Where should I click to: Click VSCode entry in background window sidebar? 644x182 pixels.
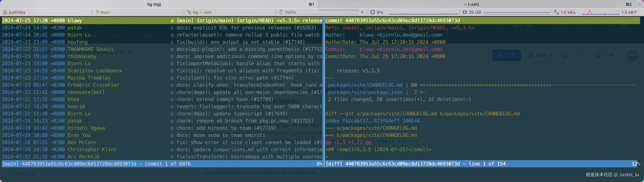click(x=26, y=174)
